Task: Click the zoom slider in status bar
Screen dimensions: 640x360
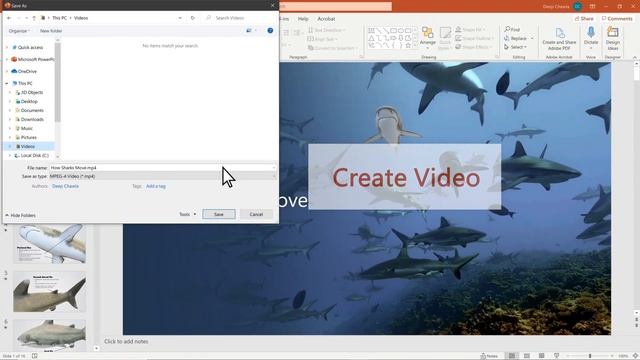Action: coord(591,356)
